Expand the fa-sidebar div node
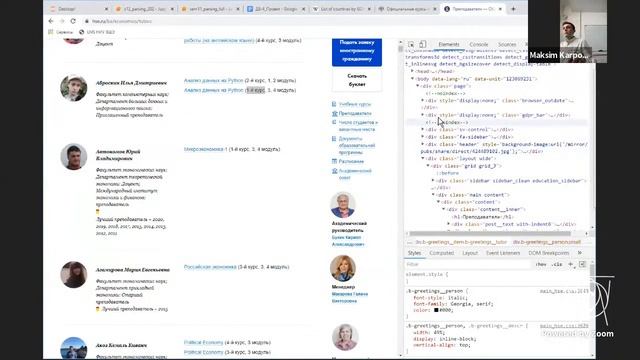This screenshot has height=360, width=640. [423, 137]
